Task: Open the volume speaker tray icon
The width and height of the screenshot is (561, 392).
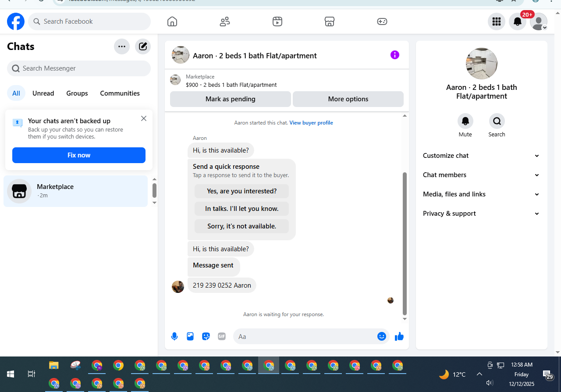Action: (x=490, y=383)
